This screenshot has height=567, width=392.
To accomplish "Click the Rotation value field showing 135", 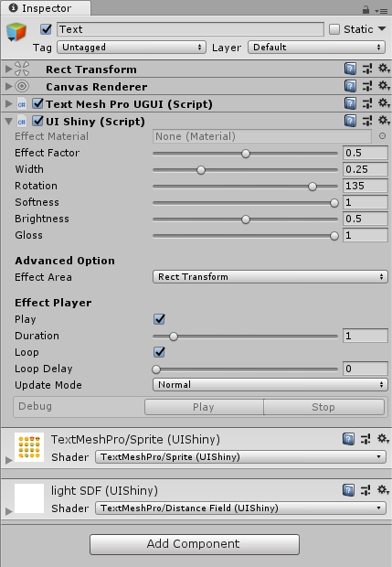I will coord(366,186).
